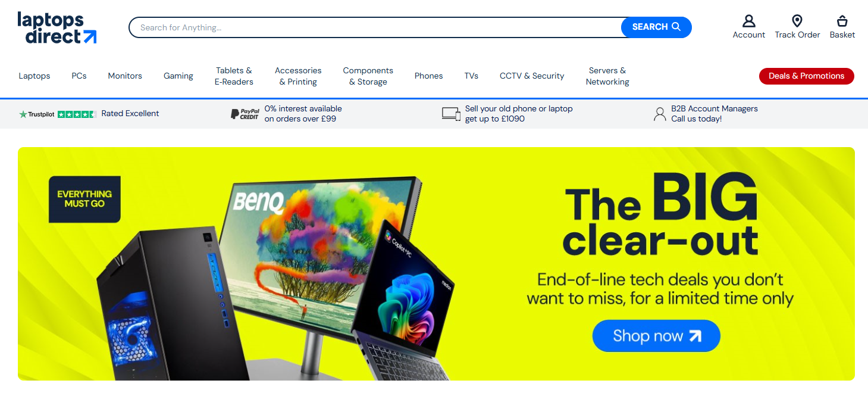Click the red Deals & Promotions button
The width and height of the screenshot is (868, 402).
[x=806, y=76]
